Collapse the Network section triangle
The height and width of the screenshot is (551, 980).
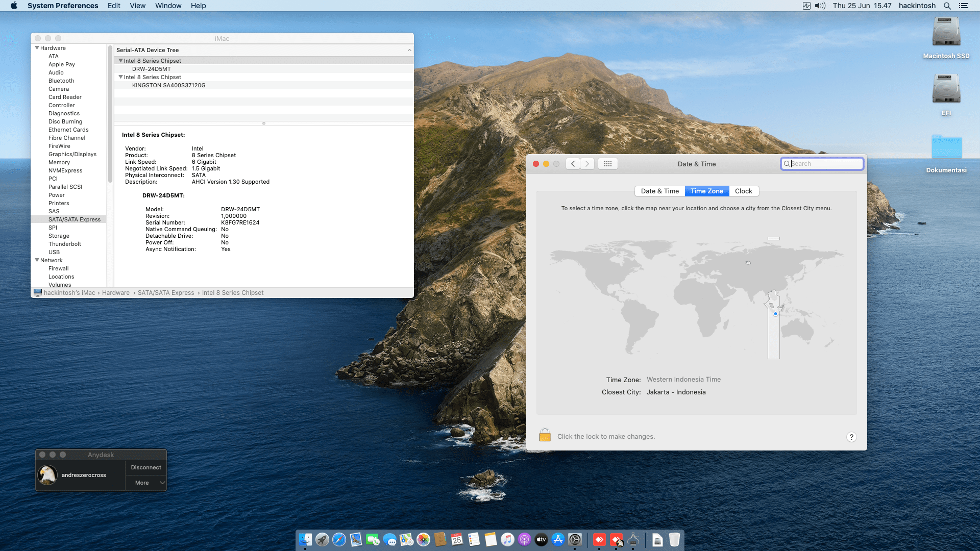[37, 260]
